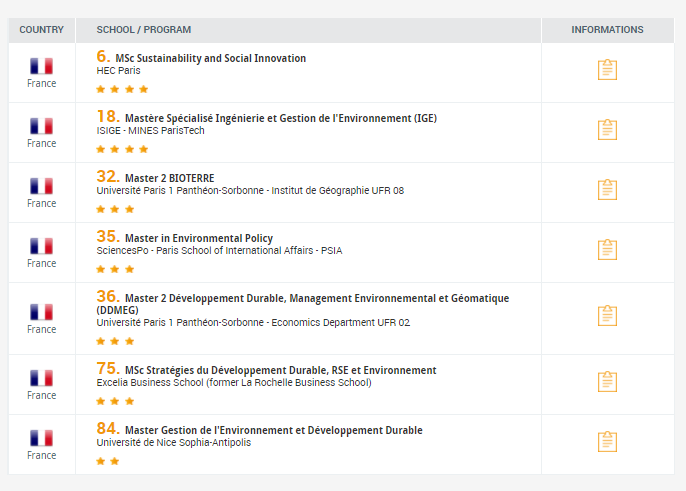The height and width of the screenshot is (491, 686).
Task: Select ISIGE - MINES ParisTech text
Action: point(150,130)
